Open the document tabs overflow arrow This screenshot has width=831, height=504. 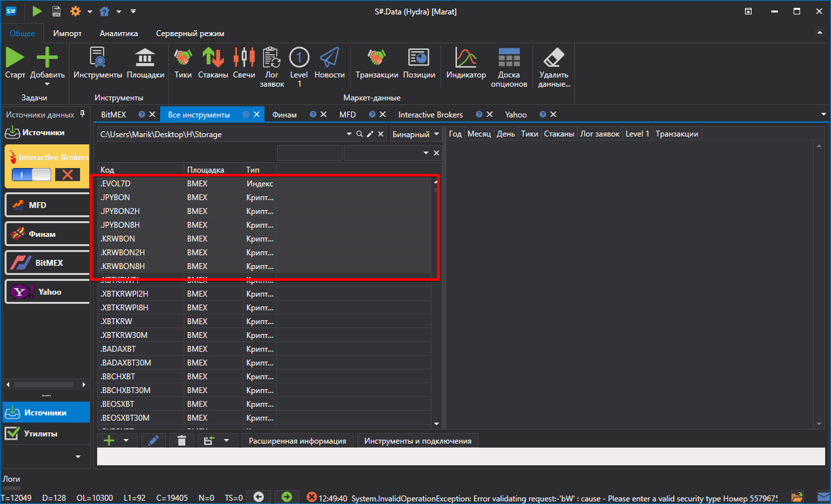824,114
